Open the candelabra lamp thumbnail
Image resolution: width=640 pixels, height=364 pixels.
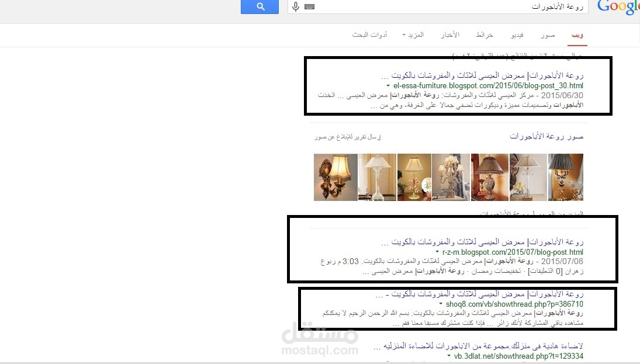(x=451, y=177)
